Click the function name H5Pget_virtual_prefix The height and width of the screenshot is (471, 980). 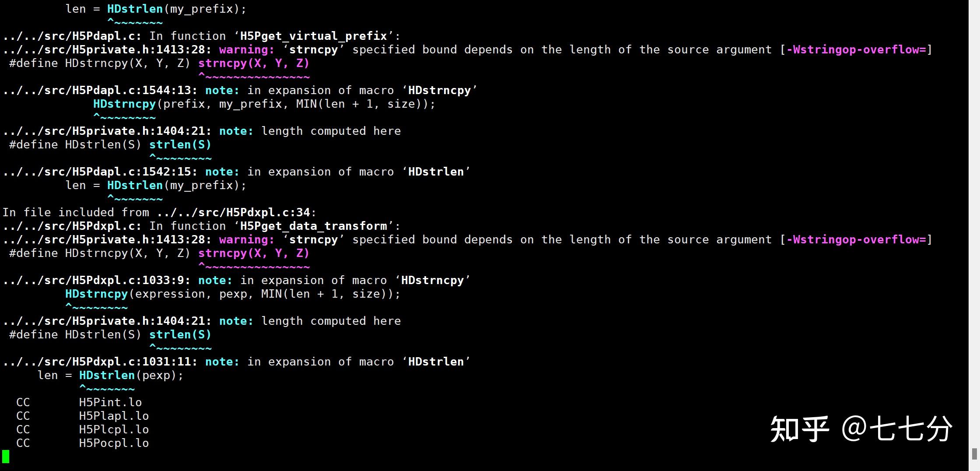pyautogui.click(x=313, y=36)
